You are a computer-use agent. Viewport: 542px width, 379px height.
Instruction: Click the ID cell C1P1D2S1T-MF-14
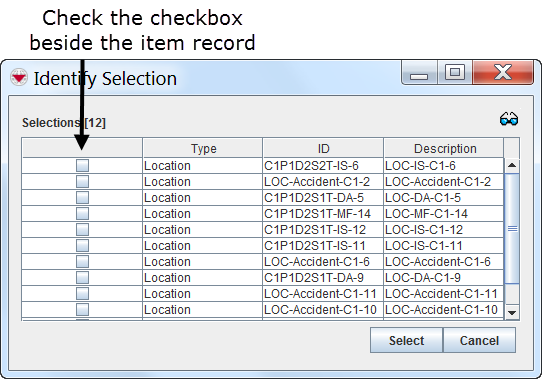[323, 213]
